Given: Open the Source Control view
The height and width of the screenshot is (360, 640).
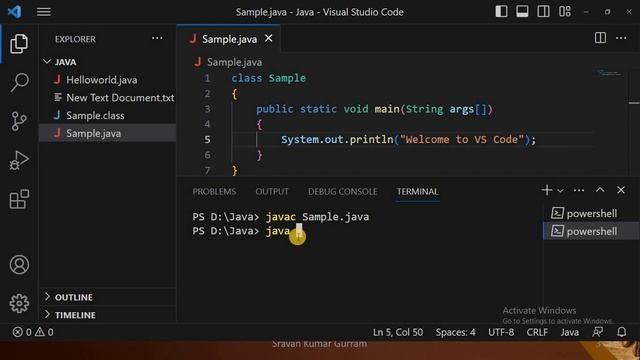Looking at the screenshot, I should (19, 121).
